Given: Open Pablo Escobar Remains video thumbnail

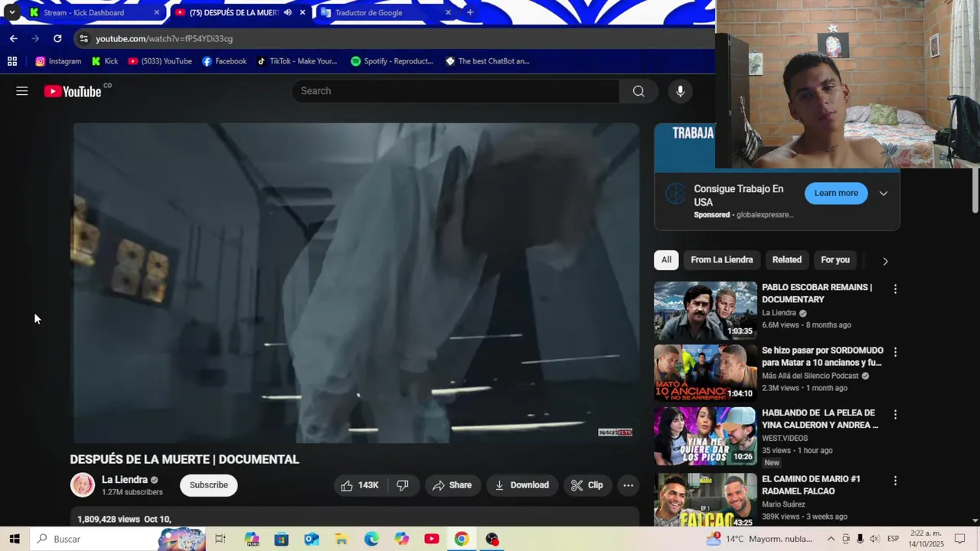Looking at the screenshot, I should pyautogui.click(x=705, y=310).
